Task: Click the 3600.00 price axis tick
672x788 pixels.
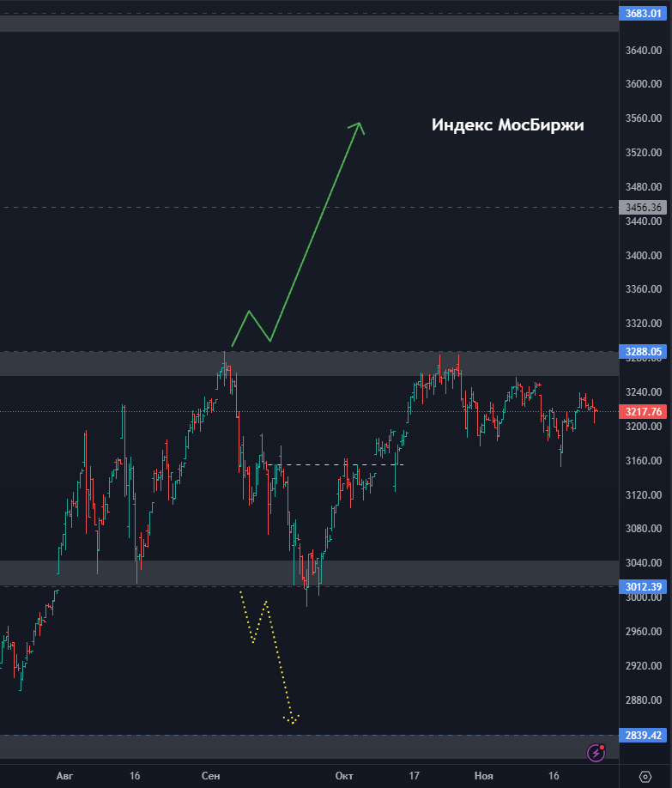Action: pyautogui.click(x=644, y=84)
